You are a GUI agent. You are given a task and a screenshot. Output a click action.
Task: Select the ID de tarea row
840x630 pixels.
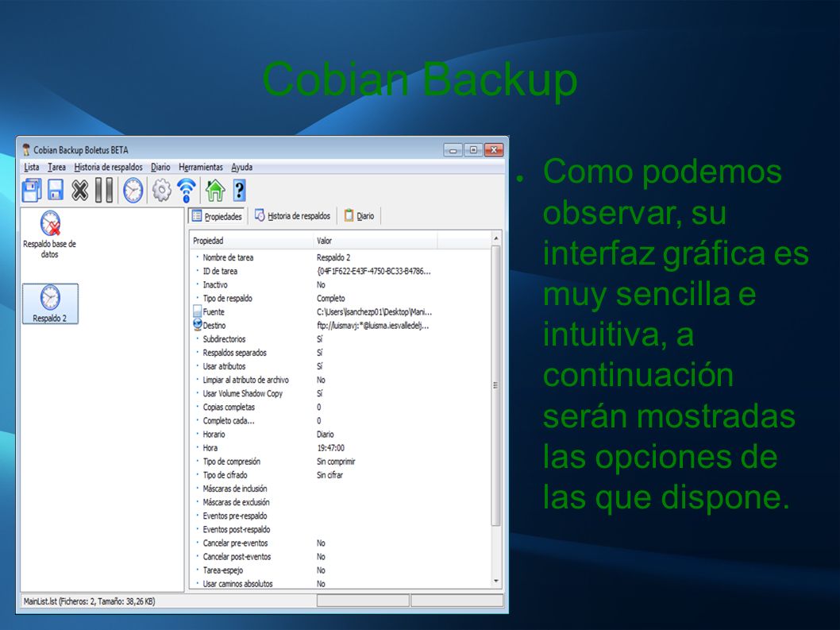point(340,271)
